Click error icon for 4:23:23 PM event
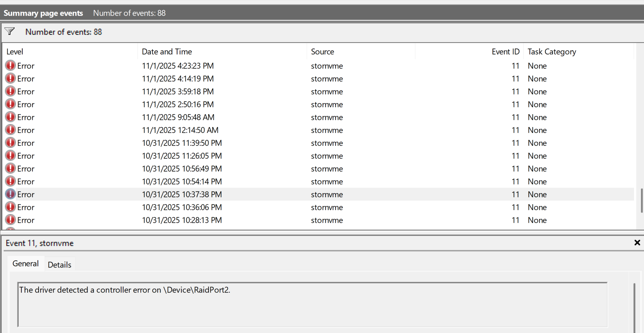This screenshot has width=644, height=333. pos(10,66)
